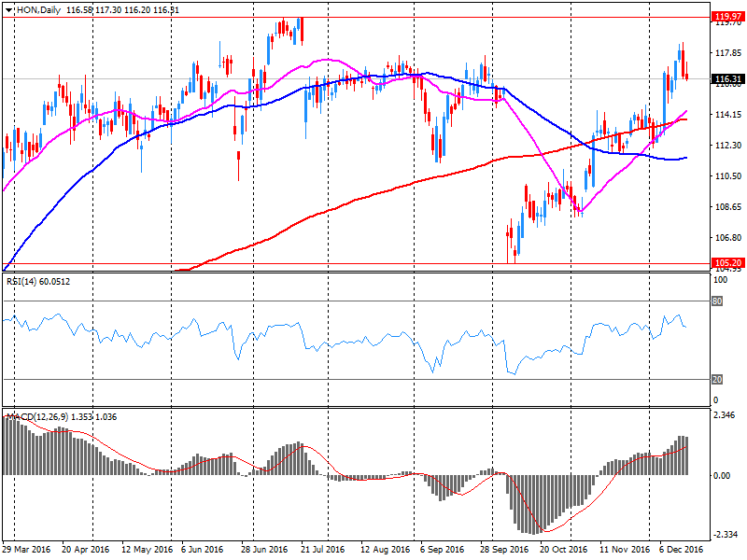Select the upper red horizontal resistance line
This screenshot has width=747, height=560.
[373, 17]
